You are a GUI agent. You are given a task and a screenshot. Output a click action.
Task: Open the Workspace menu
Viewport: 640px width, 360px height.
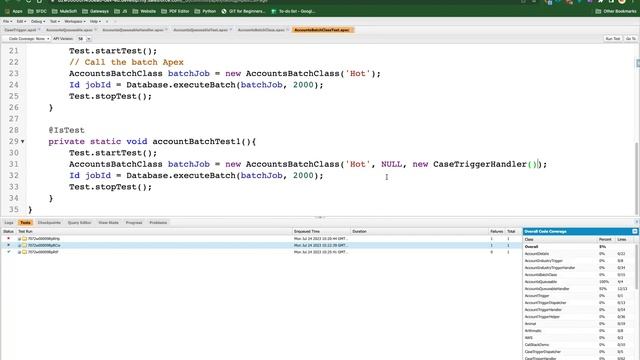75,21
